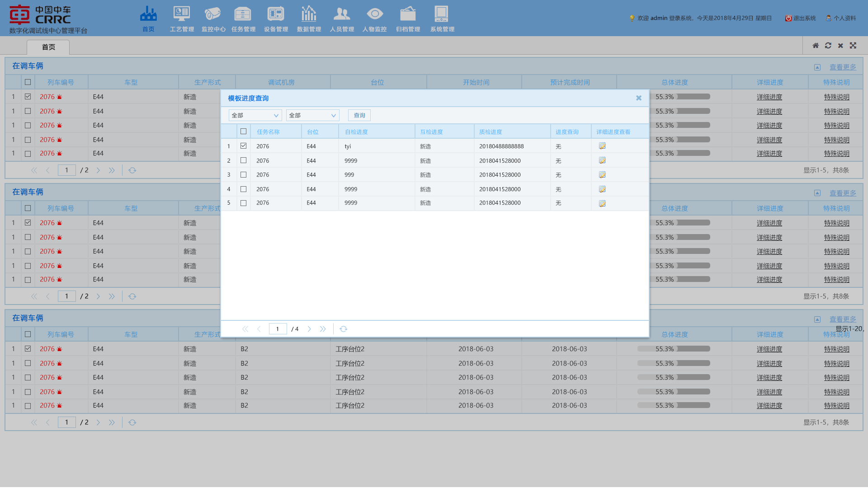Open the 监控中心 camera icon
This screenshot has width=868, height=488.
213,14
